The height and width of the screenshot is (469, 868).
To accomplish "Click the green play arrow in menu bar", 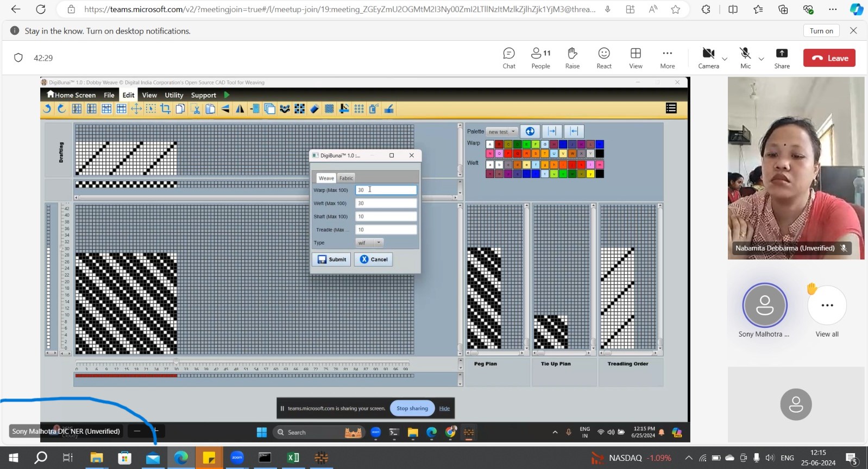I will (227, 95).
